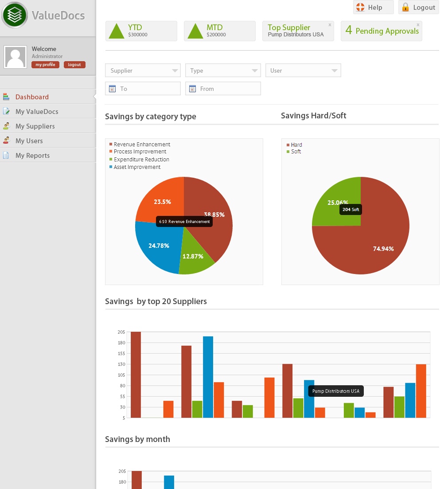Click the Dashboard sidebar icon
This screenshot has width=448, height=489.
pos(6,97)
